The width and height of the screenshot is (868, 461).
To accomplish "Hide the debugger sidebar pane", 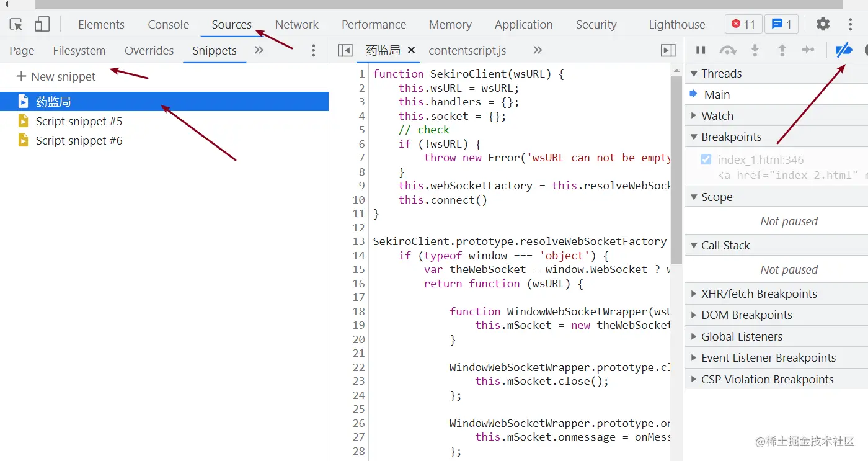I will [668, 50].
